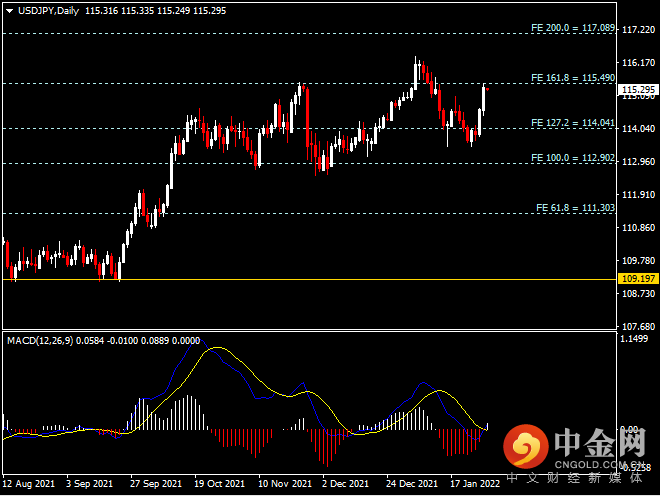Click the OHLC values 115.316 115.335 115.249 115.295
Screen dimensions: 660x496
[155, 11]
